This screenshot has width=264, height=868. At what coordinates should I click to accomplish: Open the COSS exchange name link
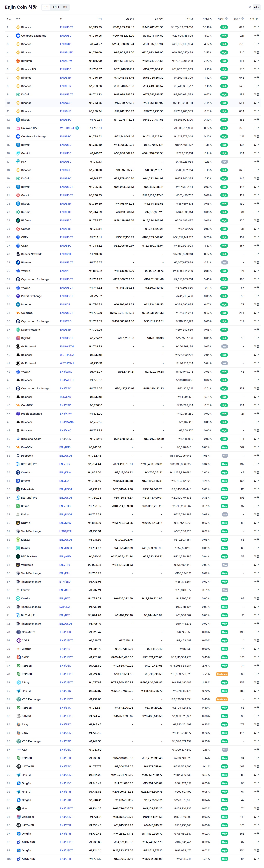coord(25,641)
